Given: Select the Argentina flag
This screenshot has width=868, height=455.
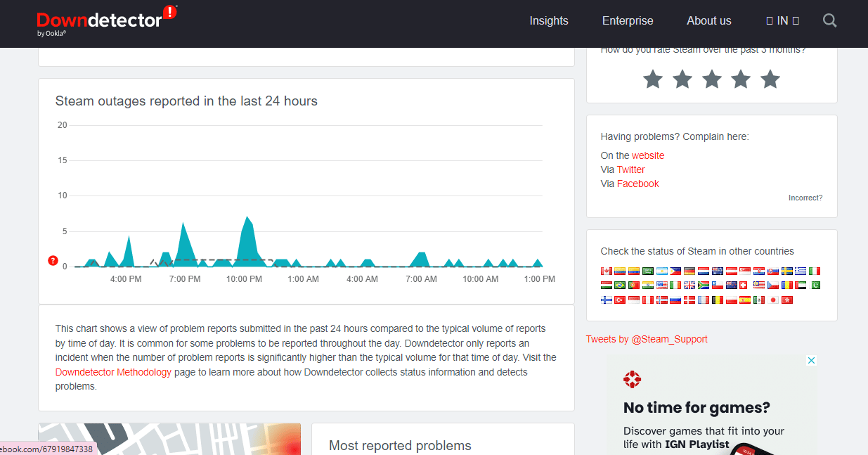Looking at the screenshot, I should 662,271.
